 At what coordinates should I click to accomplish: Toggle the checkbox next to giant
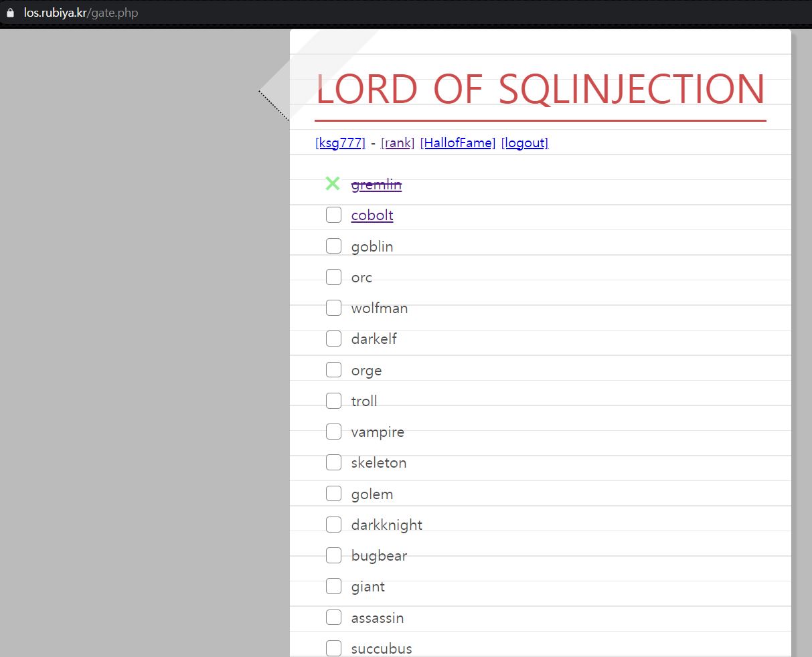333,586
